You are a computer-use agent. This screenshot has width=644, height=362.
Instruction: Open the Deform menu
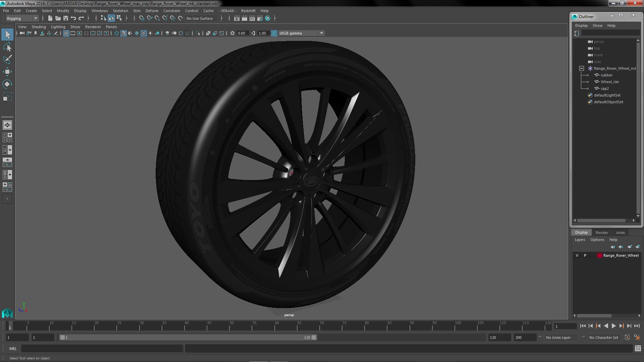[x=152, y=11]
